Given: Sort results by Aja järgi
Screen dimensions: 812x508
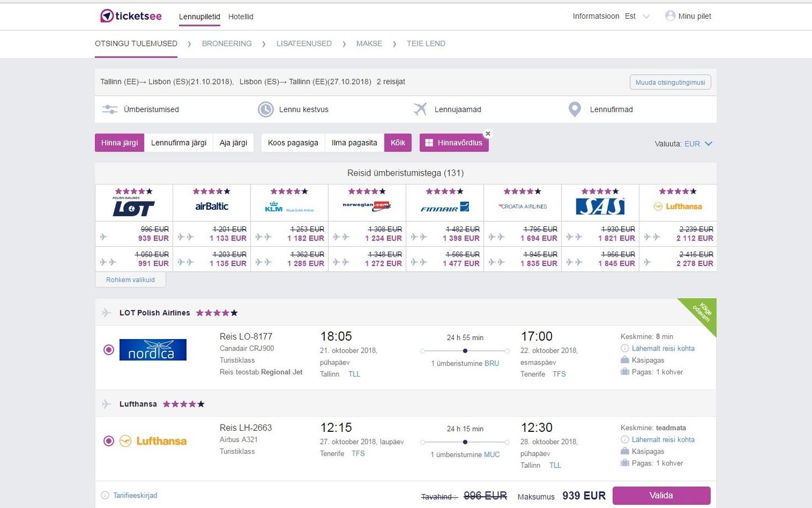Looking at the screenshot, I should click(x=233, y=142).
